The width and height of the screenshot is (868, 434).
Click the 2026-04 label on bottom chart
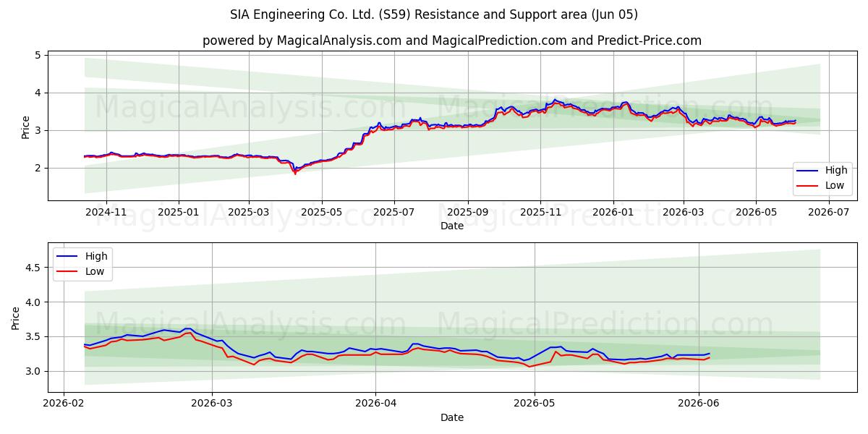click(x=376, y=404)
